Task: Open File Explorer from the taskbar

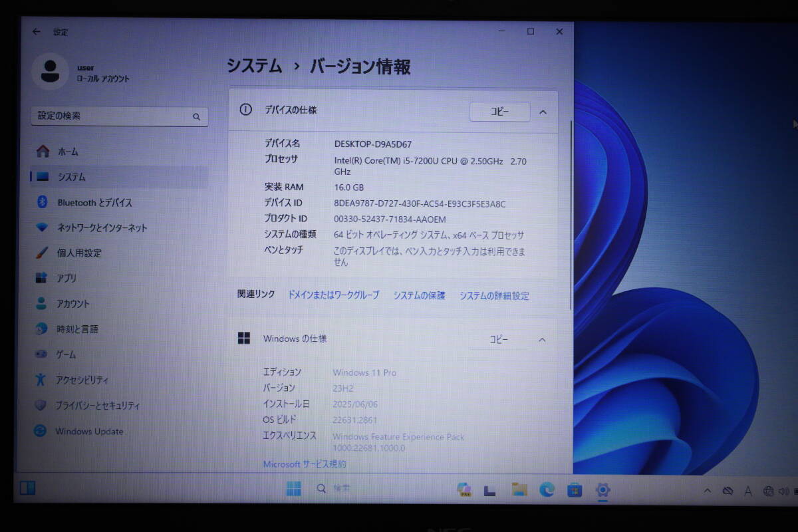Action: click(x=519, y=490)
